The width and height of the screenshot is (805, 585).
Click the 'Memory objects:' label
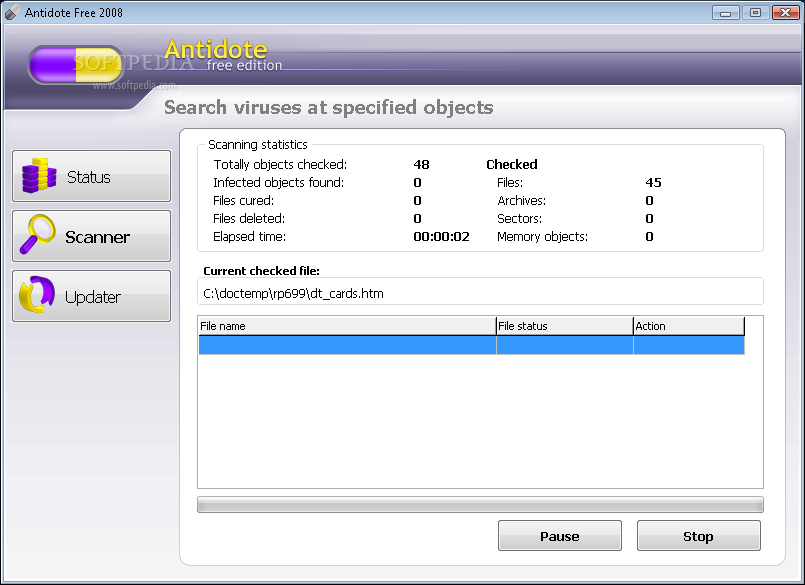[542, 236]
